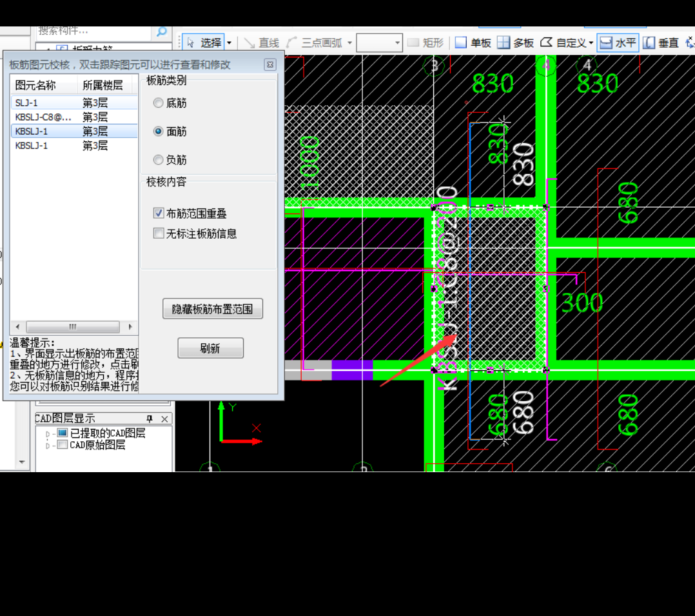Click the 搜索构件 search input field

pos(94,32)
